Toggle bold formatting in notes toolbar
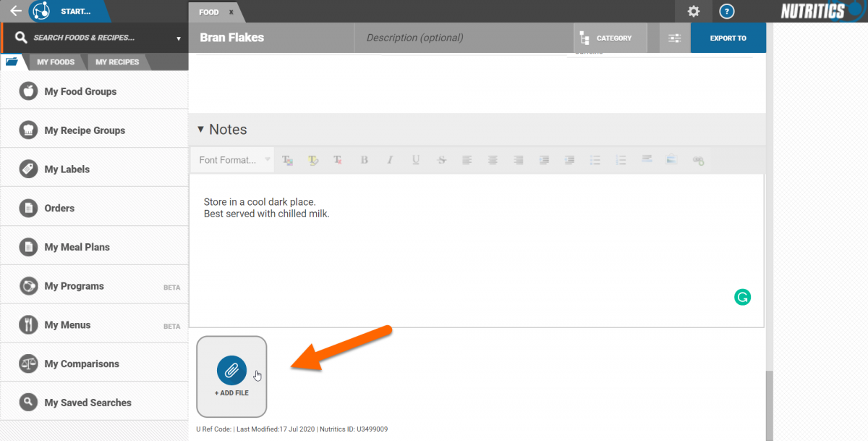 [365, 160]
